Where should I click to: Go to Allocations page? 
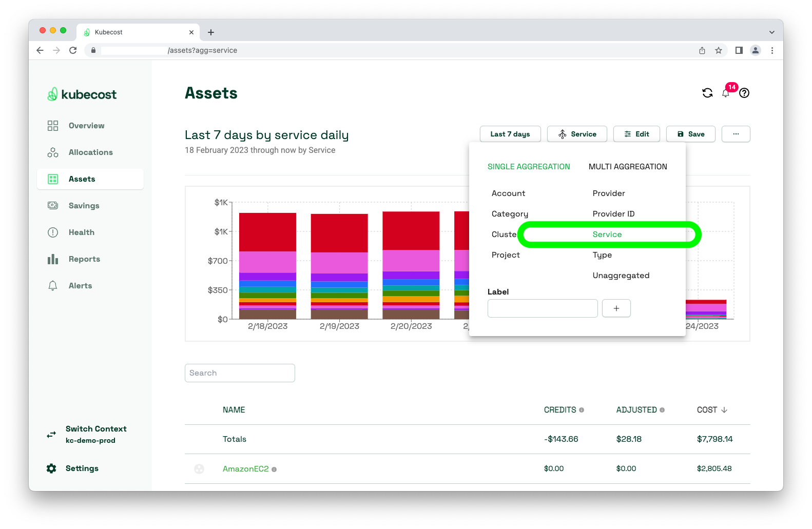[90, 152]
